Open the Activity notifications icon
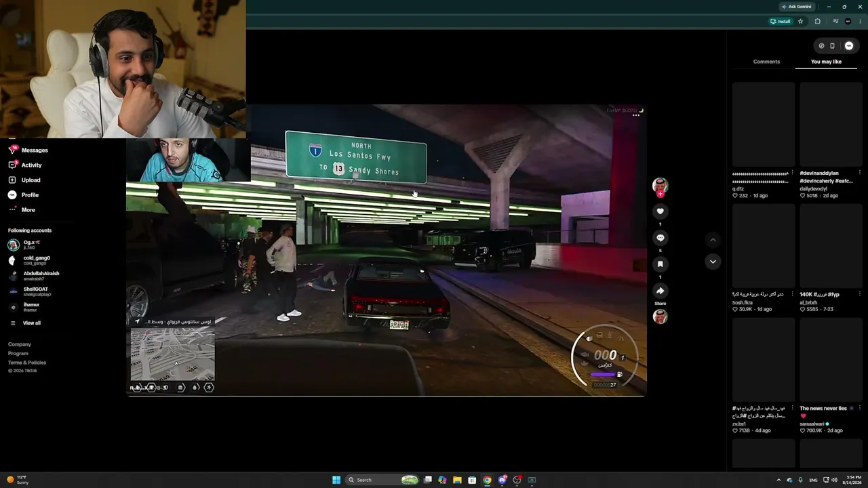The image size is (868, 488). tap(12, 165)
